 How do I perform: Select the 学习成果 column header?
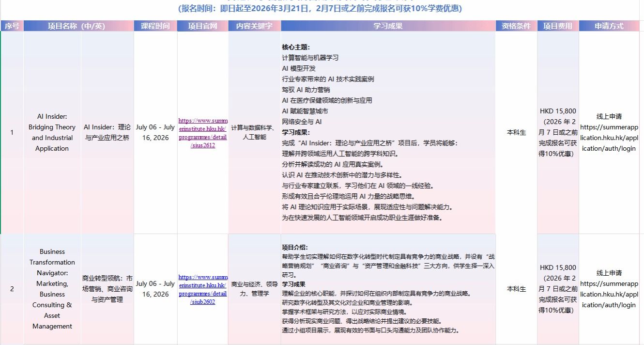pos(388,26)
